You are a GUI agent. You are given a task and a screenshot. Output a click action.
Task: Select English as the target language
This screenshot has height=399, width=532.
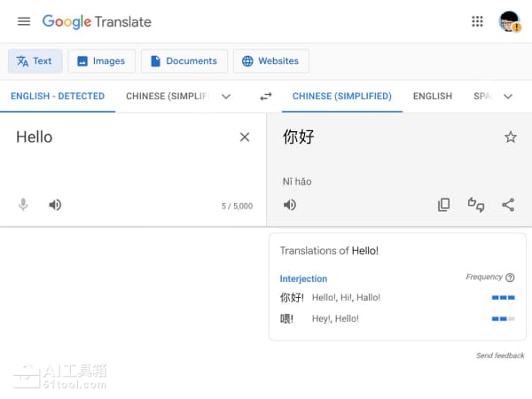tap(432, 96)
